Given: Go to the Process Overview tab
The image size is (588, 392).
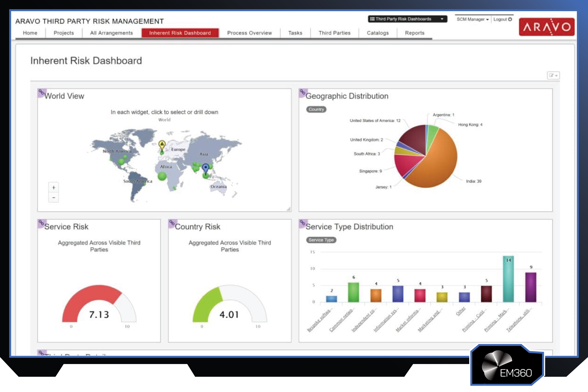Looking at the screenshot, I should click(x=250, y=33).
